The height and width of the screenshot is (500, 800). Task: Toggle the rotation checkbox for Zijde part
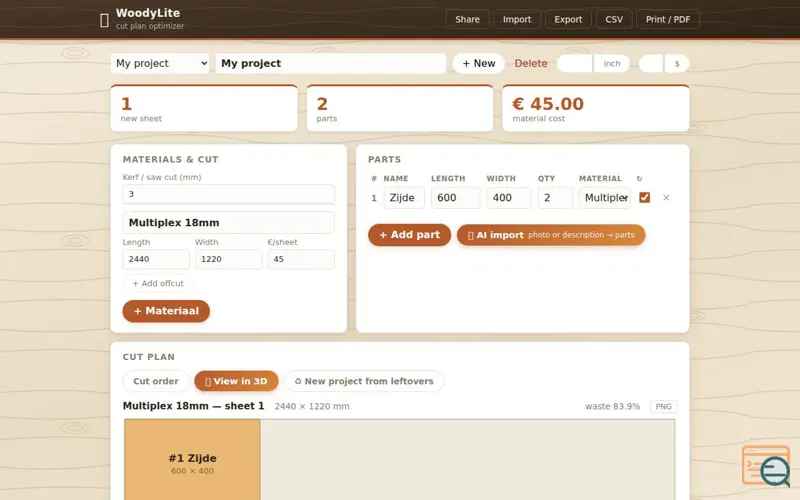pos(644,197)
